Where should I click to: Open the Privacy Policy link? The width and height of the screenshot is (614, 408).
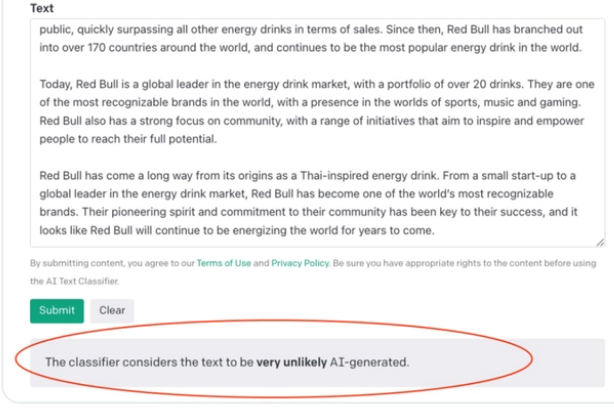pyautogui.click(x=300, y=263)
